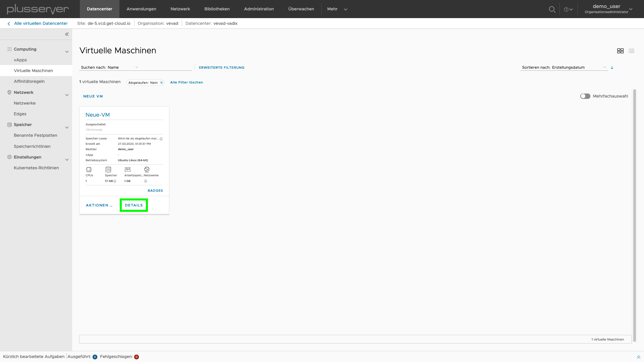Open the Suchen nach Name dropdown

(137, 67)
